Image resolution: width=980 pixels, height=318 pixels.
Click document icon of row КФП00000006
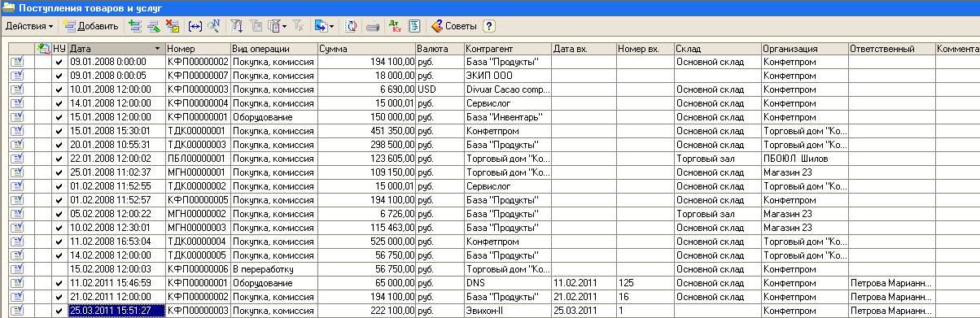17,269
